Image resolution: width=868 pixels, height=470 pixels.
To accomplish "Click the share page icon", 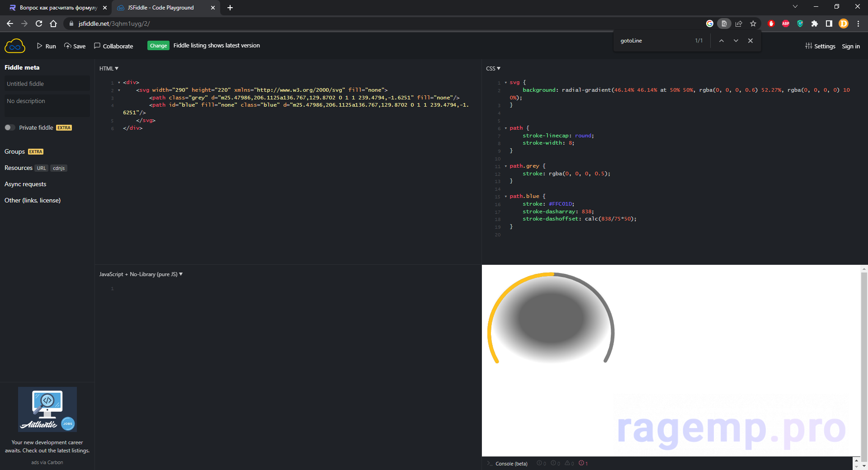I will (739, 23).
